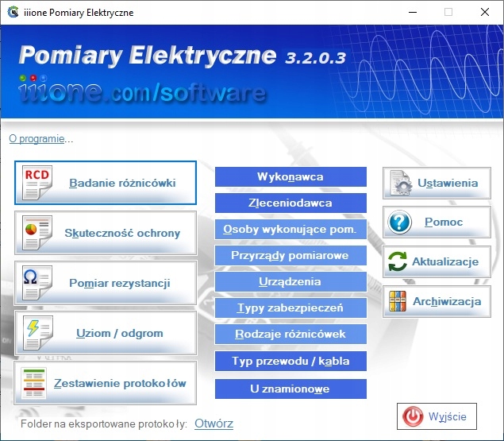The width and height of the screenshot is (504, 441).
Task: Click the pie chart icon for Skuteczność ochrony
Action: (x=36, y=233)
